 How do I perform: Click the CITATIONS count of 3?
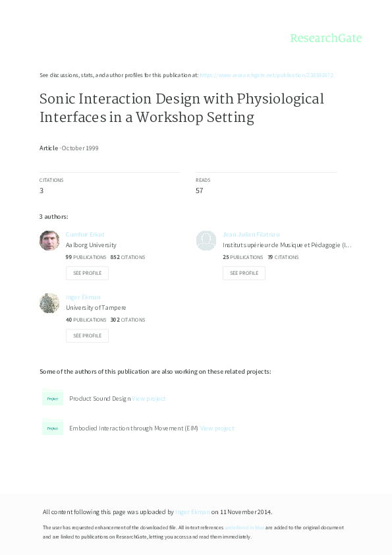41,190
